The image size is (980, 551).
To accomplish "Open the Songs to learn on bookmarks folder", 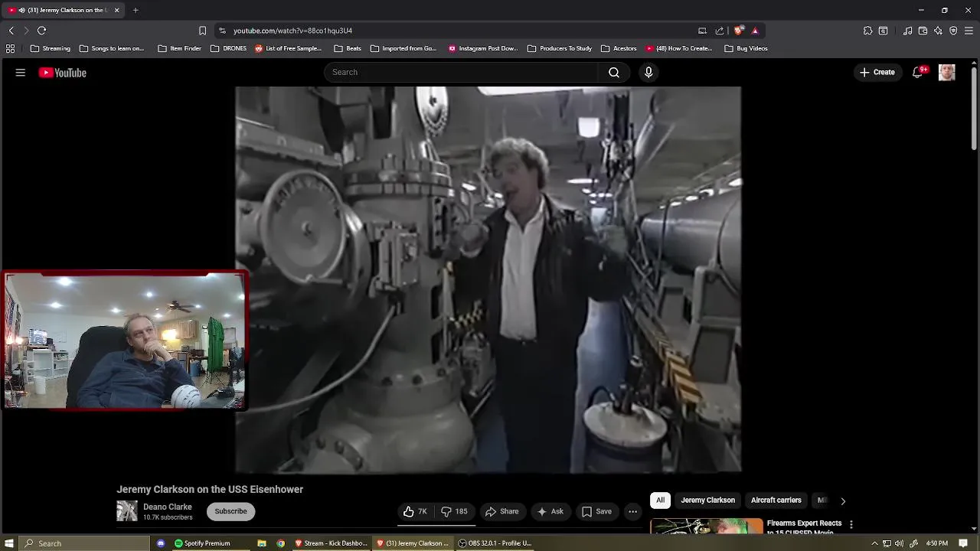I will [112, 48].
